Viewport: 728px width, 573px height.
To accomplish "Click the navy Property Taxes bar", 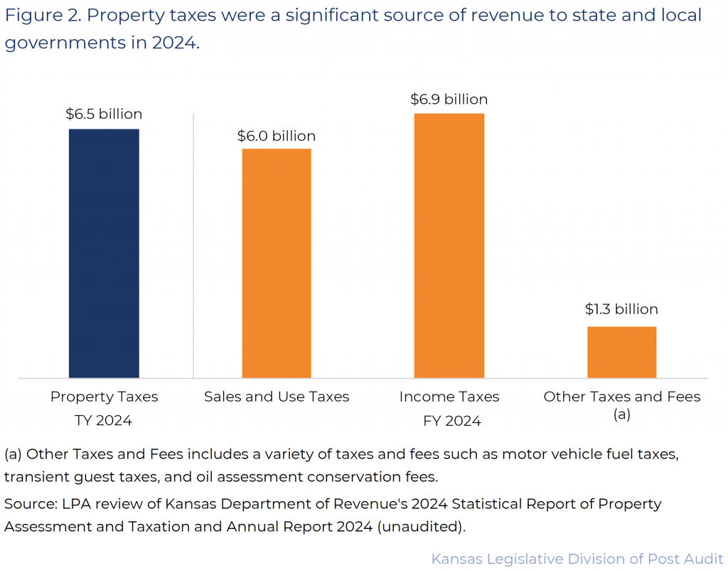I will tap(104, 253).
